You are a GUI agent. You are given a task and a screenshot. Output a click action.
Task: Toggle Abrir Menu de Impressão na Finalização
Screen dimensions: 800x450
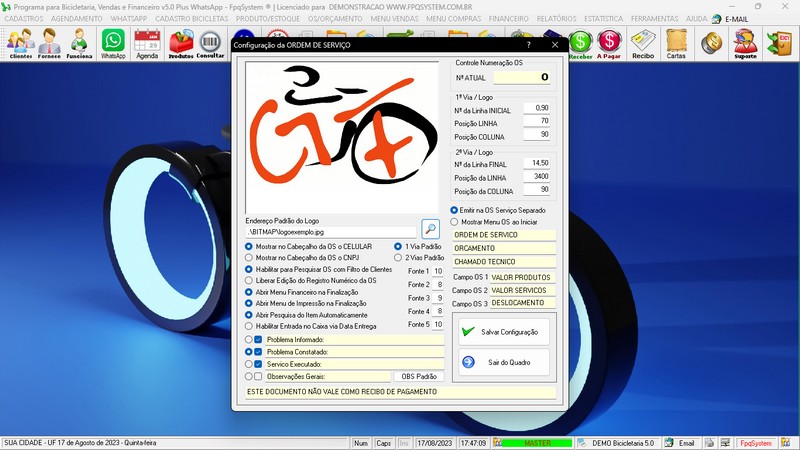click(248, 304)
